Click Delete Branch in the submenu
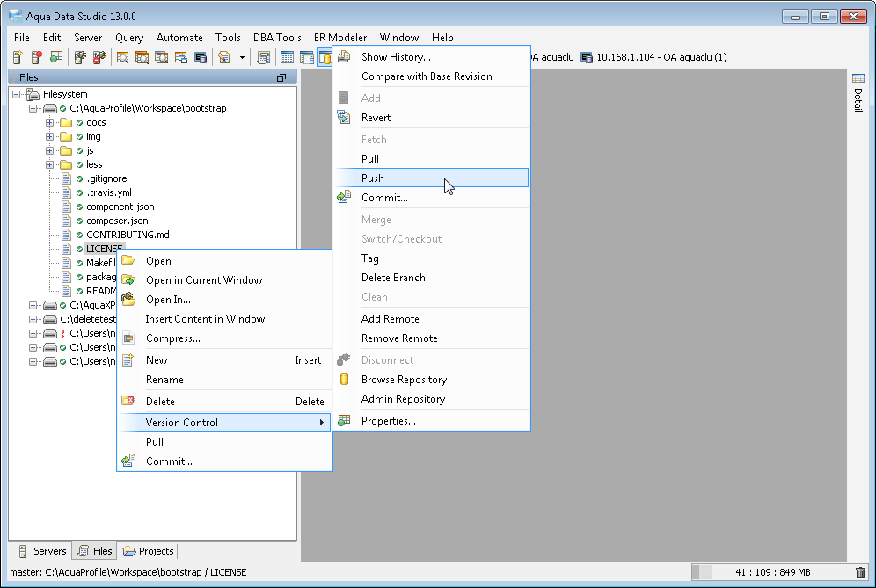Viewport: 876px width, 588px height. click(x=431, y=278)
